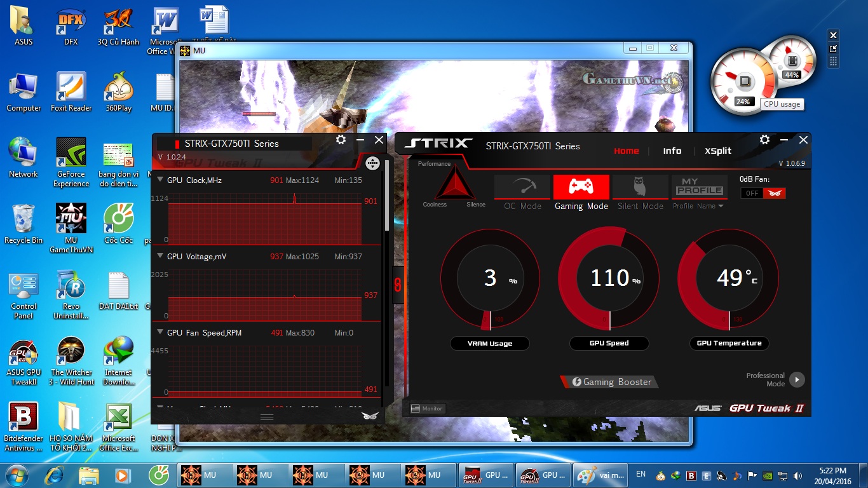Switch to Professional Mode arrow button
Screen dimensions: 868x488
click(x=796, y=380)
